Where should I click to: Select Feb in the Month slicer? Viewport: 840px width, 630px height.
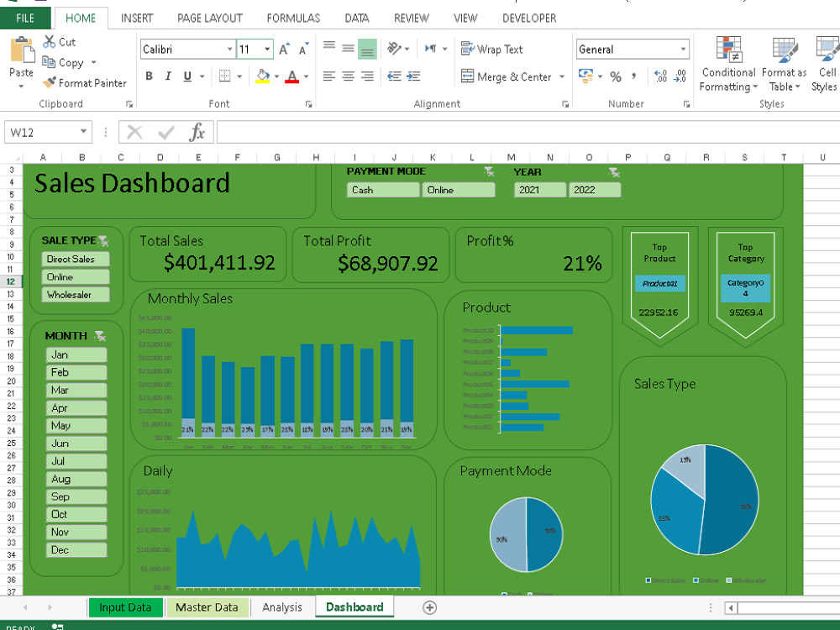(76, 372)
